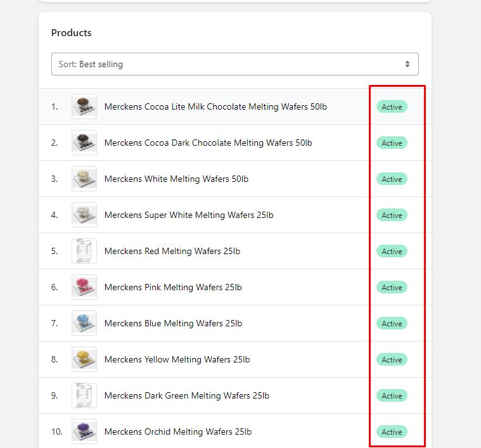Click Active badge for Cocoa Lite Milk Chocolate

(x=392, y=106)
